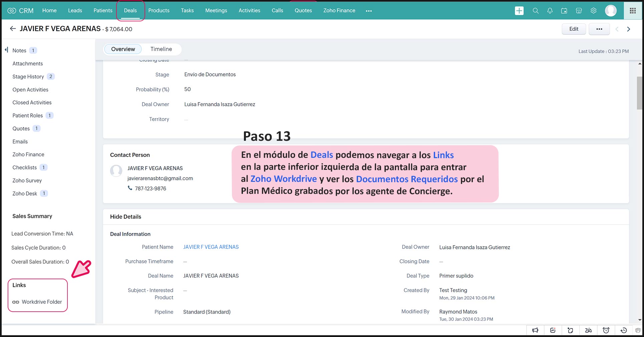Expand more modules ellipsis in navbar
The height and width of the screenshot is (337, 644).
click(368, 11)
